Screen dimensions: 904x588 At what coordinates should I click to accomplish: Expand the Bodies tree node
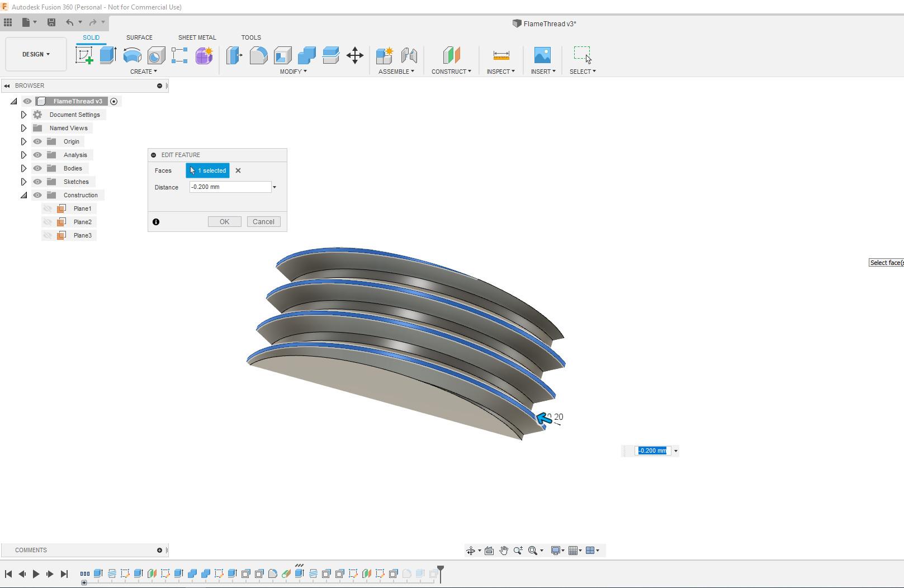(x=23, y=168)
